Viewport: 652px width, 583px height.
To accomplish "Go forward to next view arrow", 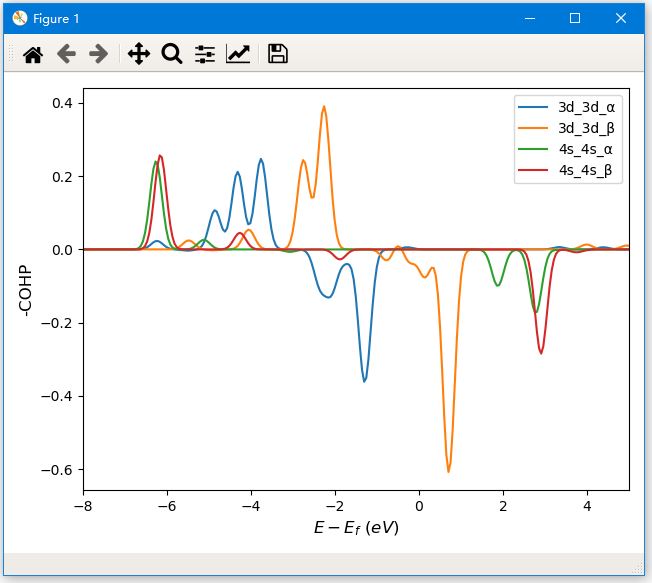I will click(x=98, y=54).
